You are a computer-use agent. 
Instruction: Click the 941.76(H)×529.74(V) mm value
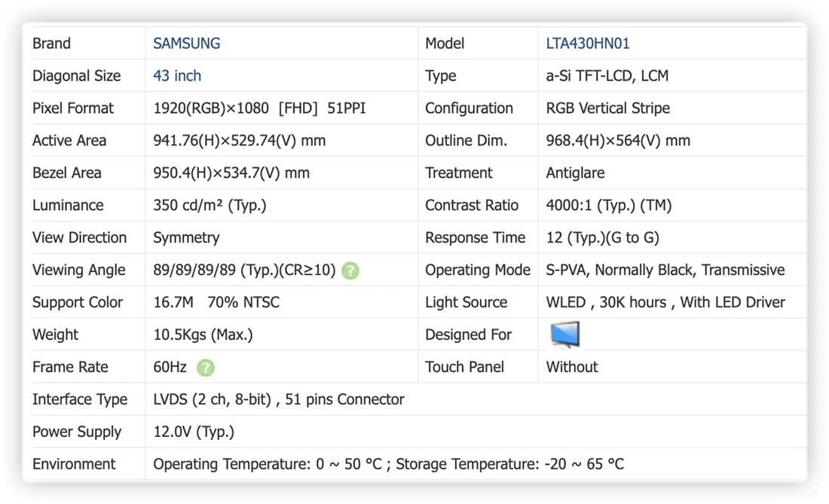pos(240,140)
